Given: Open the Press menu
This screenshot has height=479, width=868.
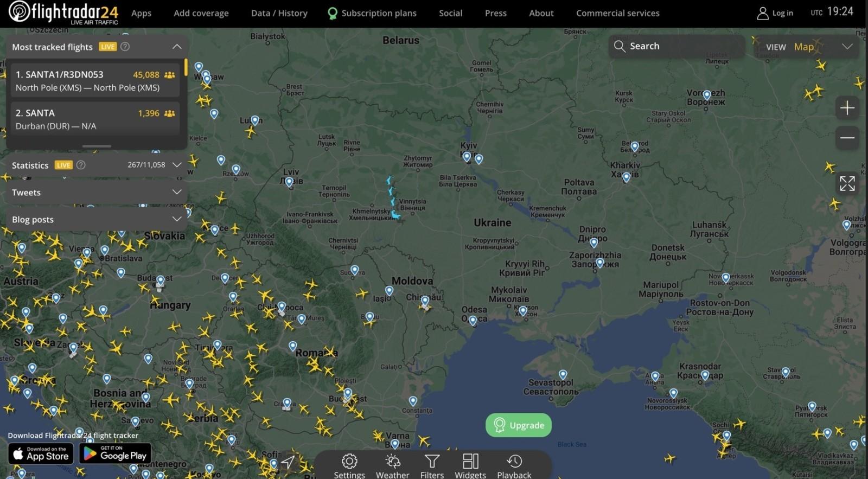Looking at the screenshot, I should pyautogui.click(x=495, y=13).
